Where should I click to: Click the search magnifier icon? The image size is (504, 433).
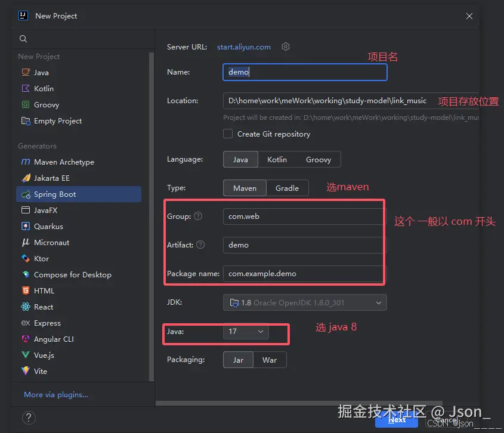tap(23, 39)
